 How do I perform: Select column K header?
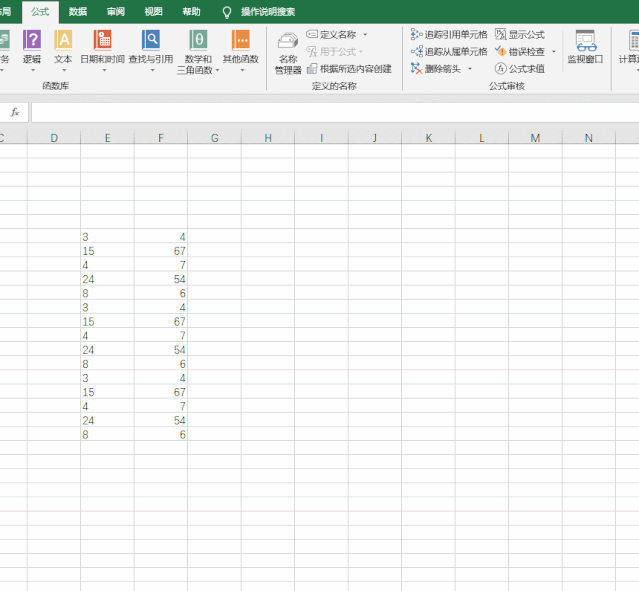point(428,138)
